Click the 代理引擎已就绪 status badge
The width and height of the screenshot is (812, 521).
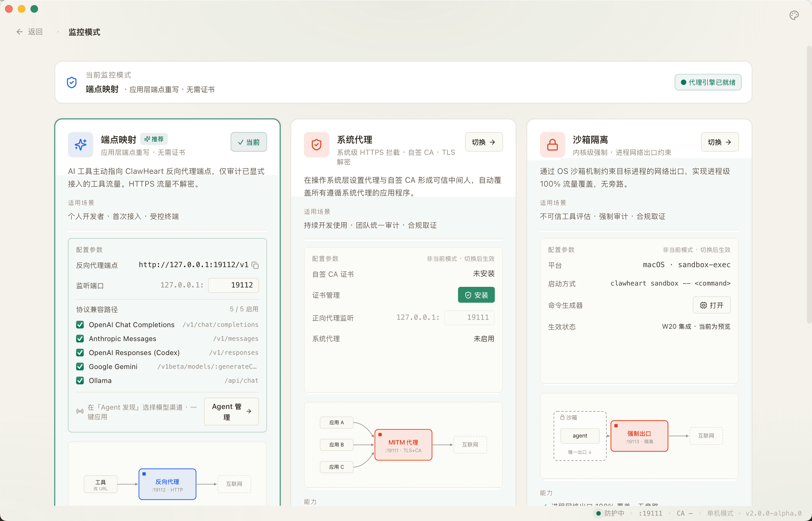click(708, 82)
